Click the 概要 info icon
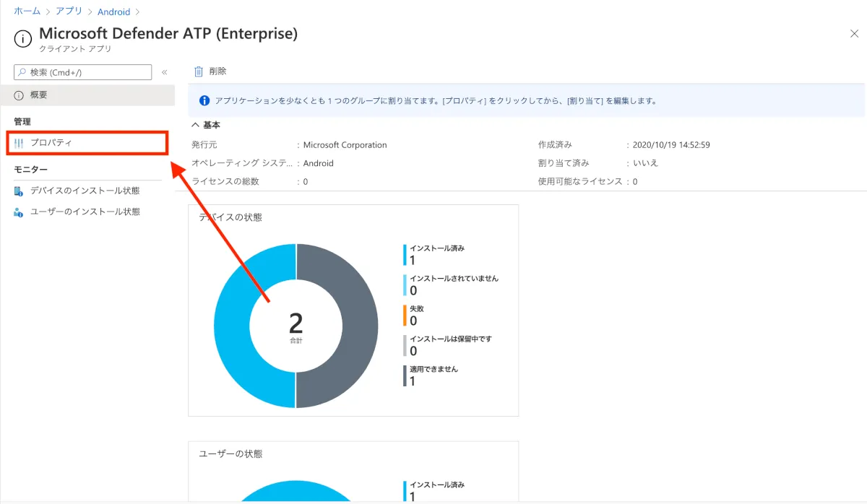 click(19, 95)
